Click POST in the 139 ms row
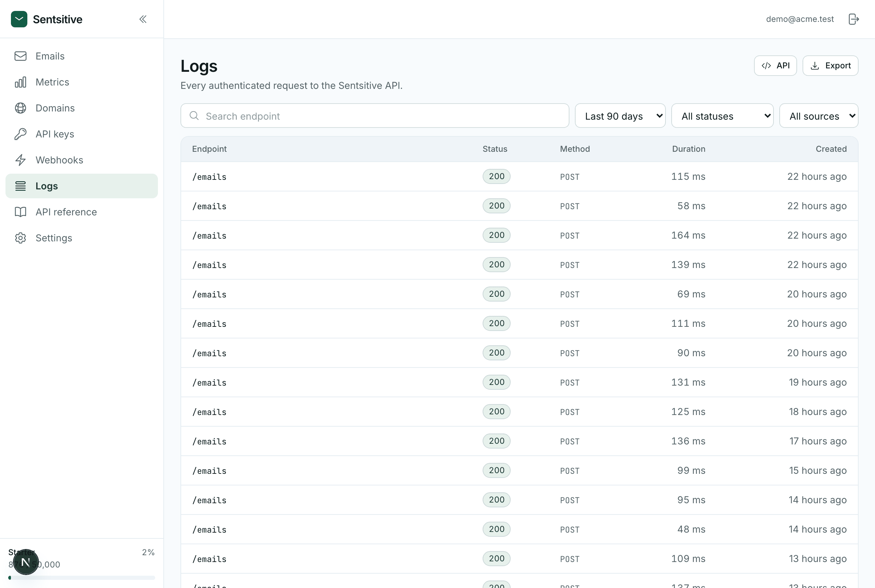The image size is (875, 588). [569, 265]
